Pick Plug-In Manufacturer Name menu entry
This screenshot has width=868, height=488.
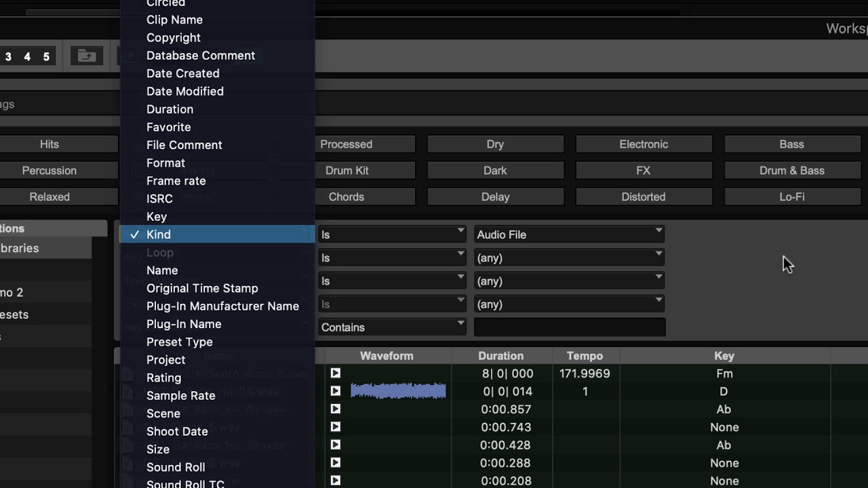coord(217,306)
